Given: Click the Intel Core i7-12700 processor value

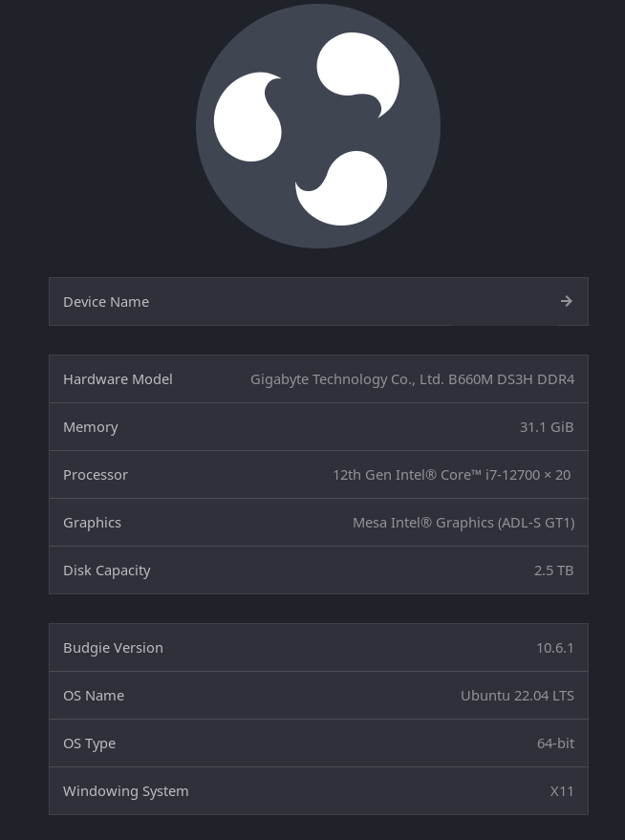Looking at the screenshot, I should pos(451,475).
